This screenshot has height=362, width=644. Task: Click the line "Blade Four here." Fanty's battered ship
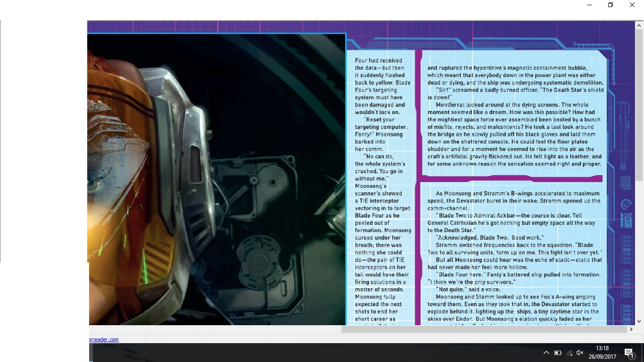click(519, 274)
